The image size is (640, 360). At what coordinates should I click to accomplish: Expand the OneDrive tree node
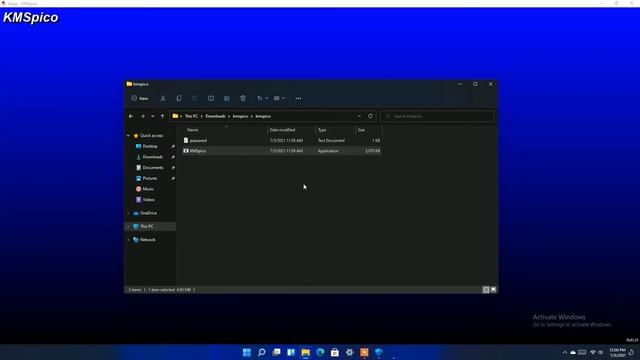[129, 213]
